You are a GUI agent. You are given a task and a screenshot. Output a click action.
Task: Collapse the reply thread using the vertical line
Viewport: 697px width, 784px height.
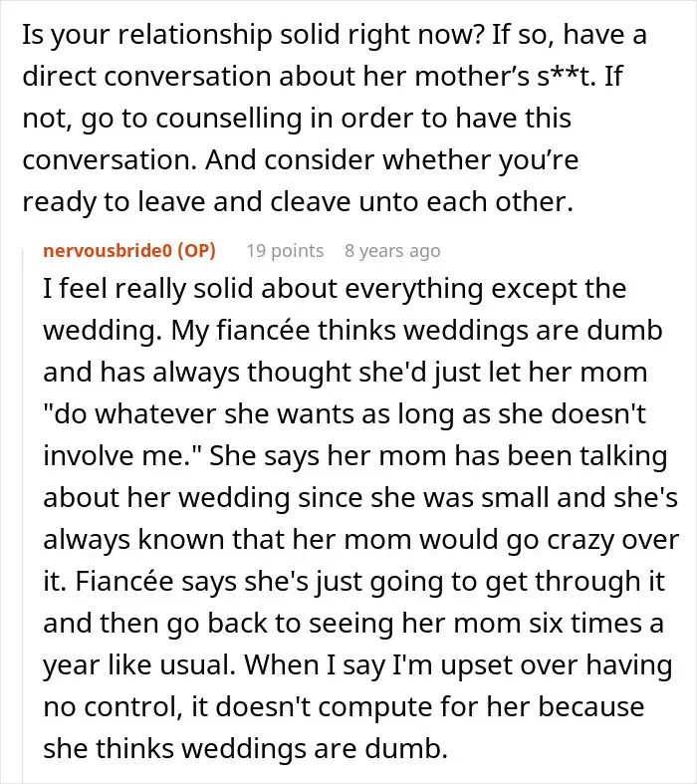[23, 515]
